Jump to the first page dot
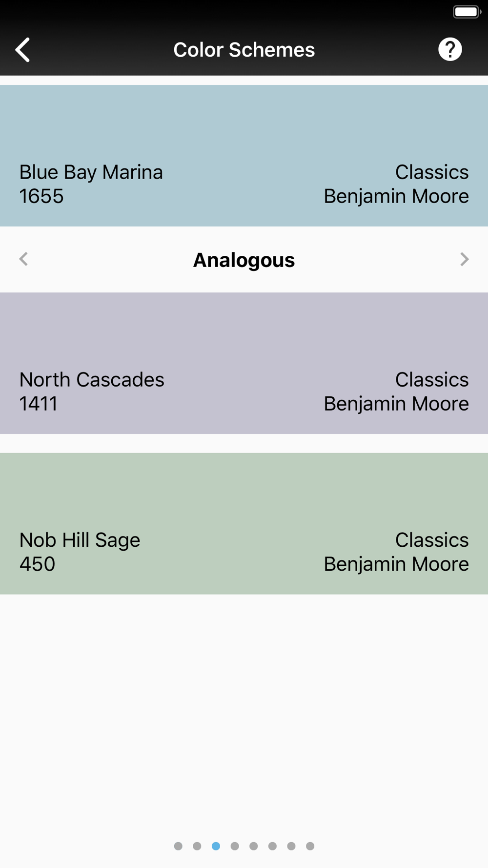The width and height of the screenshot is (488, 868). click(x=178, y=846)
